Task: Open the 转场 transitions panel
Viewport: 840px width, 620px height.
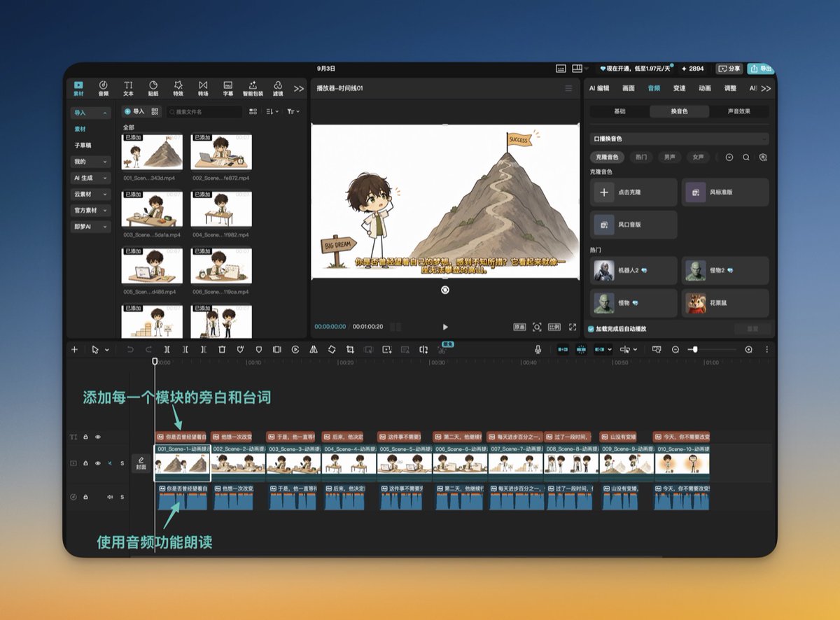Action: pos(203,88)
